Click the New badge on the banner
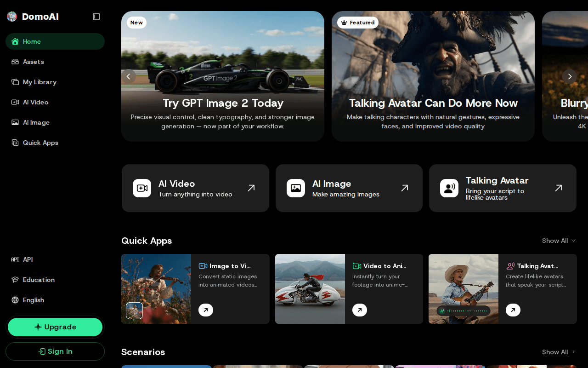Screen dimensions: 588x368 coord(136,23)
